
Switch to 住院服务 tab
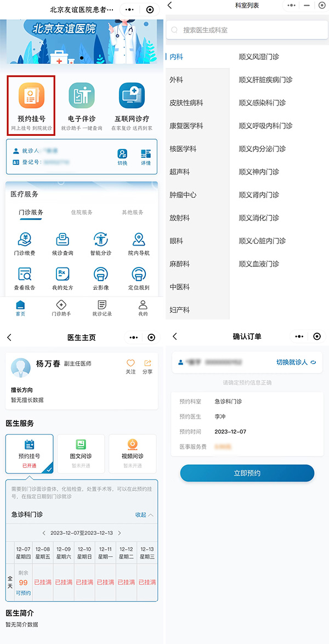pos(82,213)
